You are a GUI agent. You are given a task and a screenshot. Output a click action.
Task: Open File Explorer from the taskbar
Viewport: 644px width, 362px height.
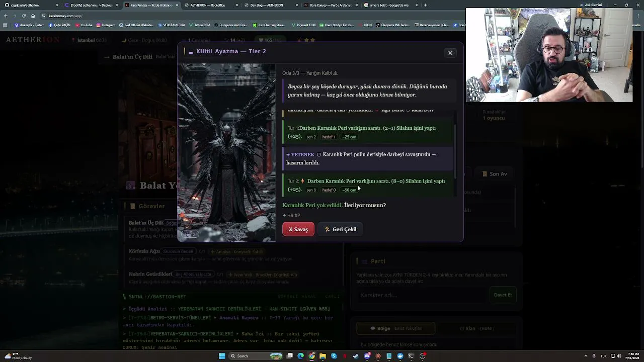click(323, 356)
